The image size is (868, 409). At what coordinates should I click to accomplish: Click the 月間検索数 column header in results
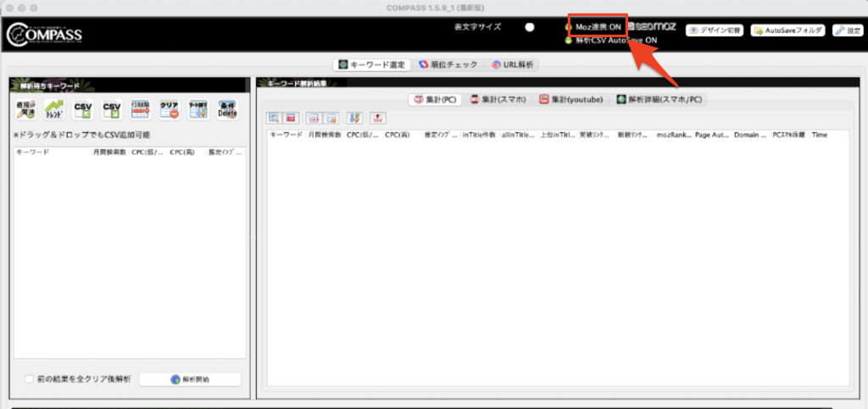click(324, 135)
